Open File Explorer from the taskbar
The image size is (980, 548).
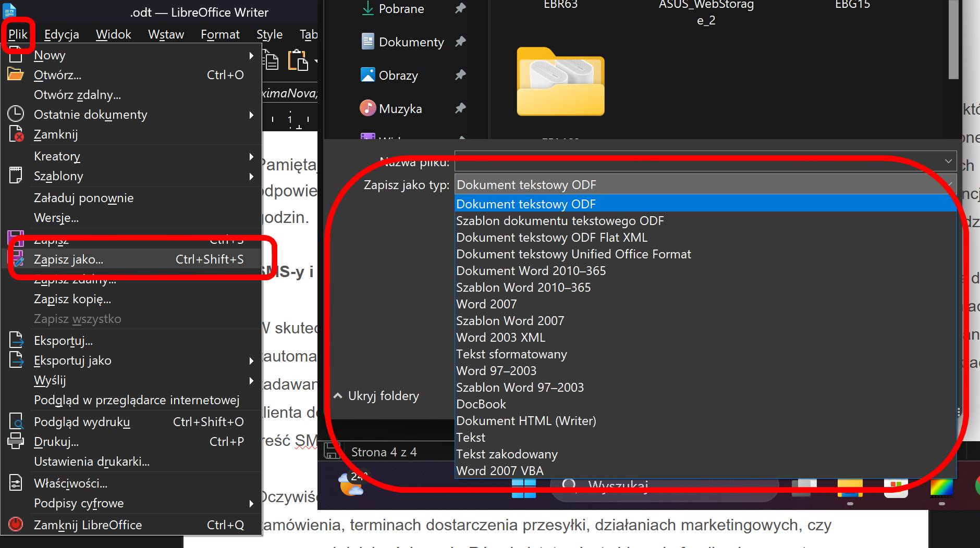click(850, 488)
